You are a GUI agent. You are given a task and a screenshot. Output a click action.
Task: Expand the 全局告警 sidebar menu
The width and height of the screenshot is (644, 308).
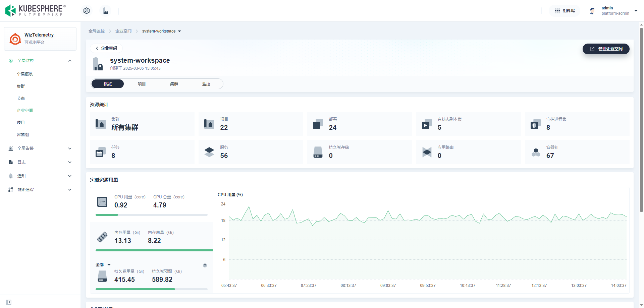(40, 148)
